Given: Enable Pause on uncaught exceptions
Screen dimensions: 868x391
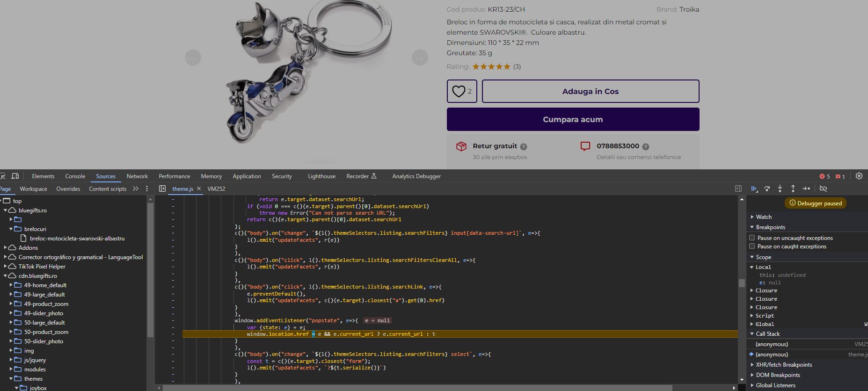Looking at the screenshot, I should 752,238.
